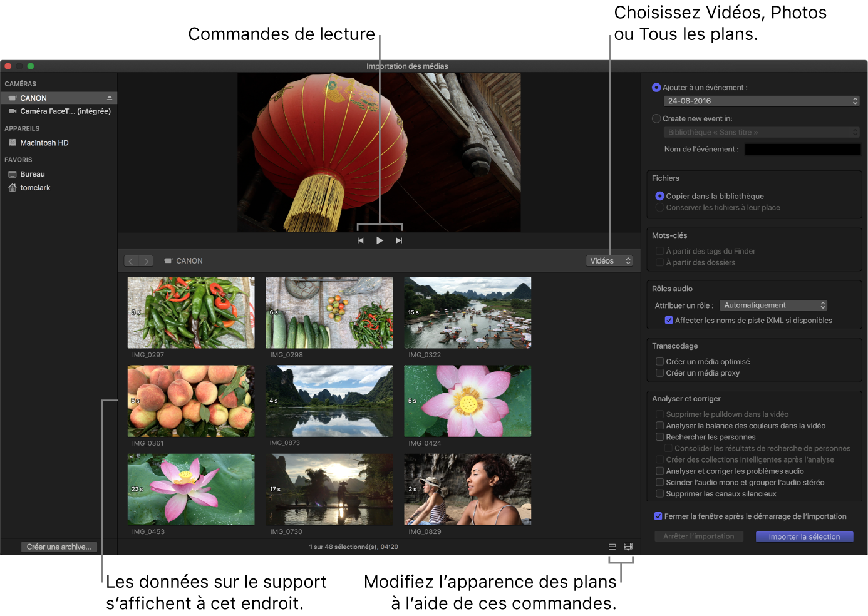Switch to filmstrip view

point(628,546)
